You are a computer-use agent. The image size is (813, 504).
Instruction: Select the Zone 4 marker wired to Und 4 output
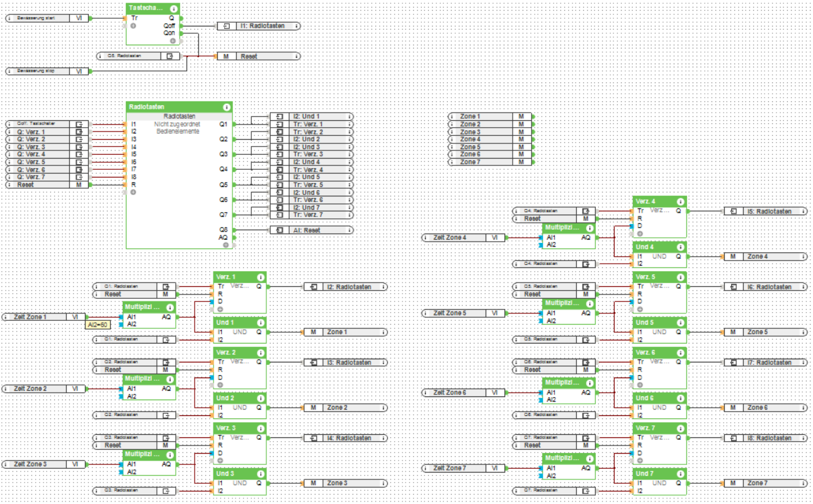[766, 257]
